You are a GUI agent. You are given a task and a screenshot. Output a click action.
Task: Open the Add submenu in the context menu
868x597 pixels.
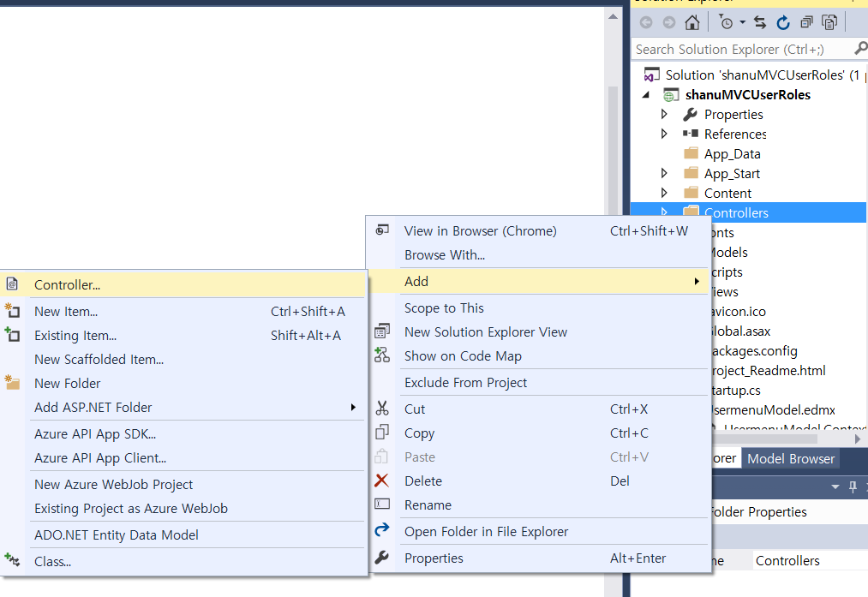[539, 281]
